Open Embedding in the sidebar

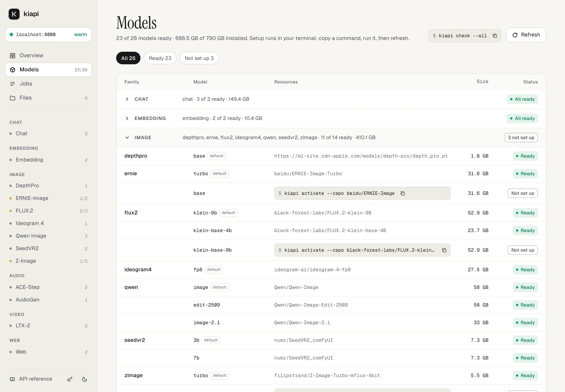[48, 160]
